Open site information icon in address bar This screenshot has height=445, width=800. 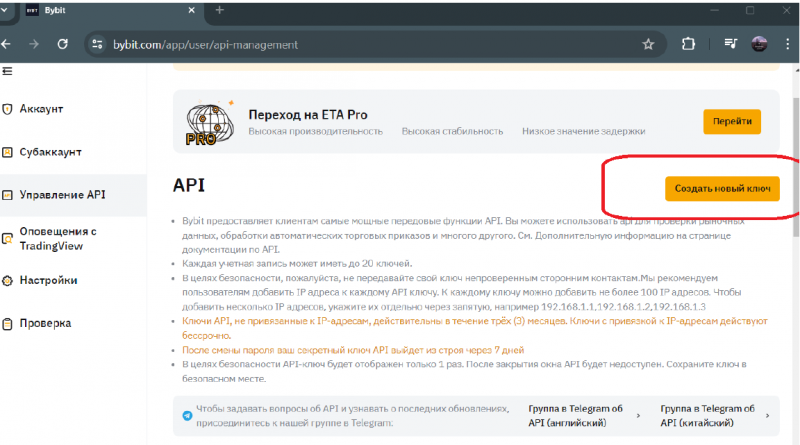click(x=97, y=44)
